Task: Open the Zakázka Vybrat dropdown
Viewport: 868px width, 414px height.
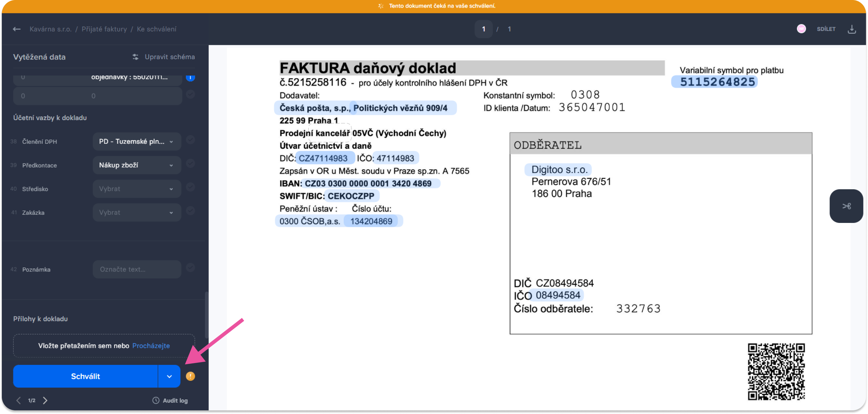Action: pyautogui.click(x=137, y=212)
